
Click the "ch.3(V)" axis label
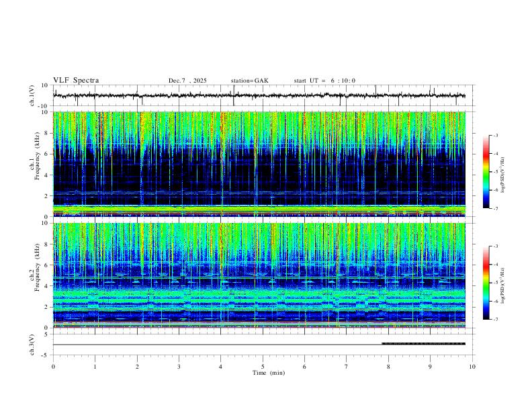[32, 345]
